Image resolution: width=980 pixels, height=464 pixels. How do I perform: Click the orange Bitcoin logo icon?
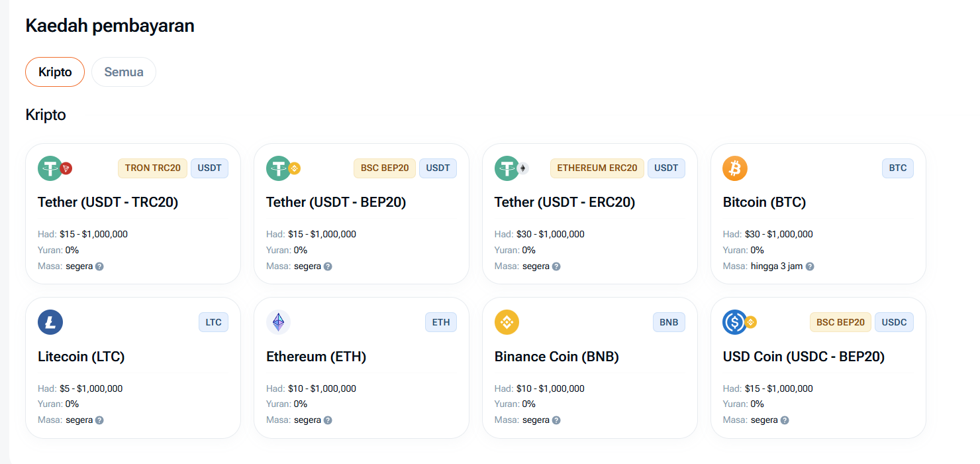click(735, 168)
